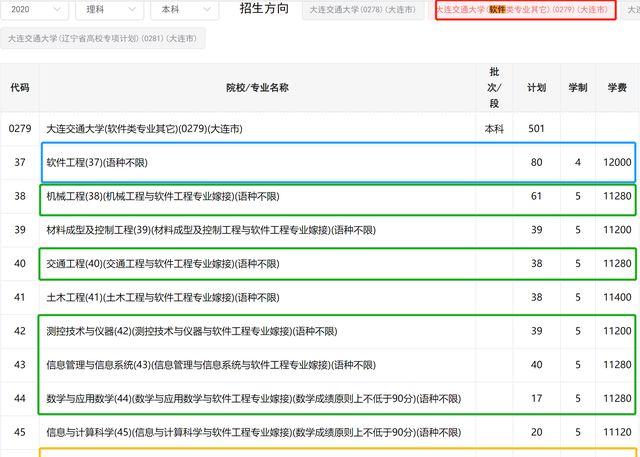Click plan value 38 for 交通工程

(536, 264)
